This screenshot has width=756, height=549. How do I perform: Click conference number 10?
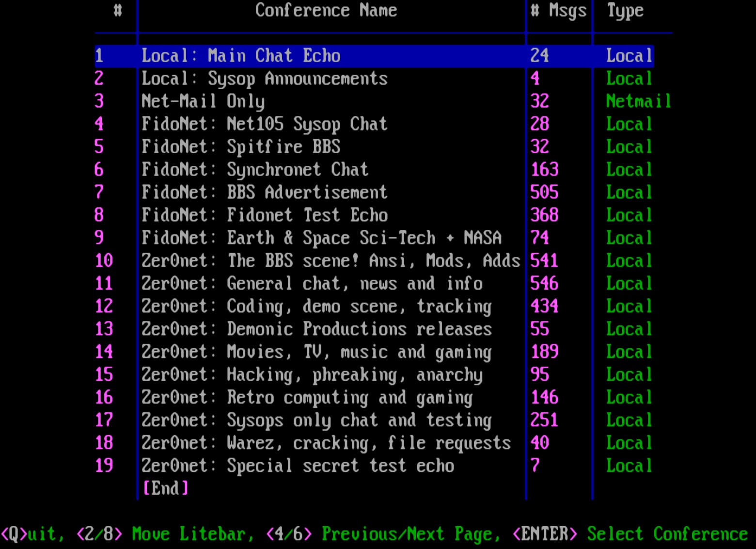104,261
